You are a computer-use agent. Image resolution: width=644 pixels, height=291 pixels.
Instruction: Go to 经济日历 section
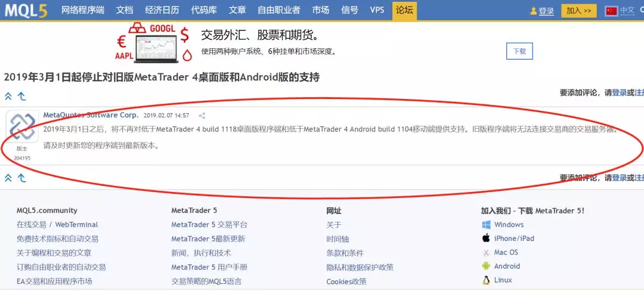[162, 10]
